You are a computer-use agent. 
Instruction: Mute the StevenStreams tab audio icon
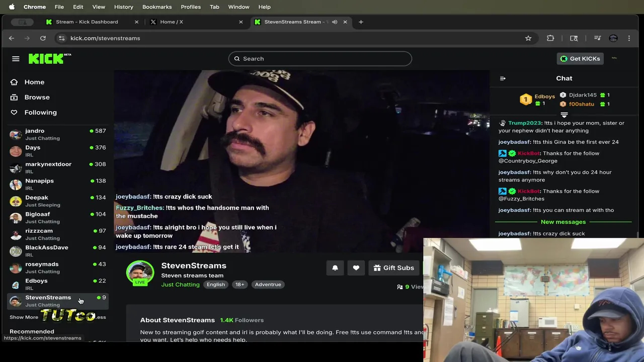point(335,22)
